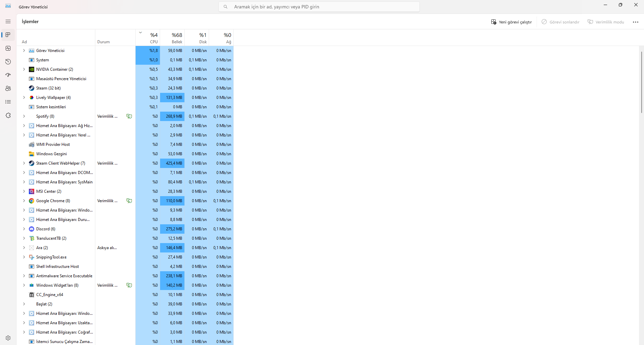
Task: Open the App history icon in sidebar
Action: click(x=8, y=62)
